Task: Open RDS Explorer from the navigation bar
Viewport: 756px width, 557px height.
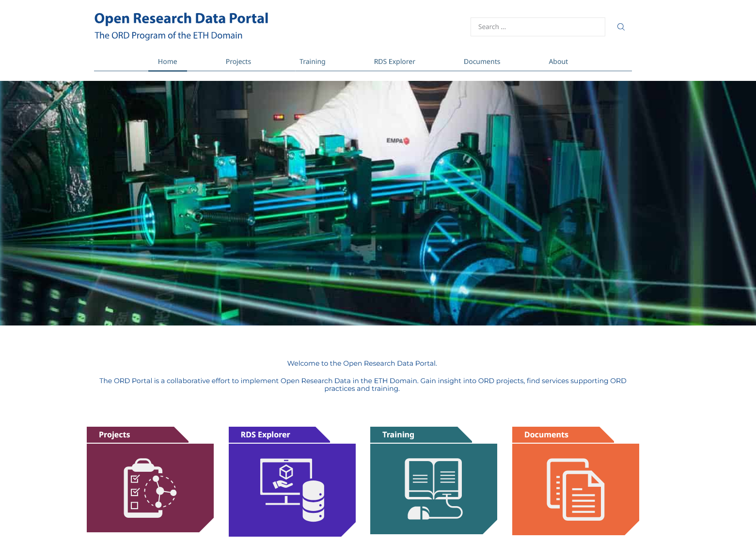Action: tap(394, 62)
